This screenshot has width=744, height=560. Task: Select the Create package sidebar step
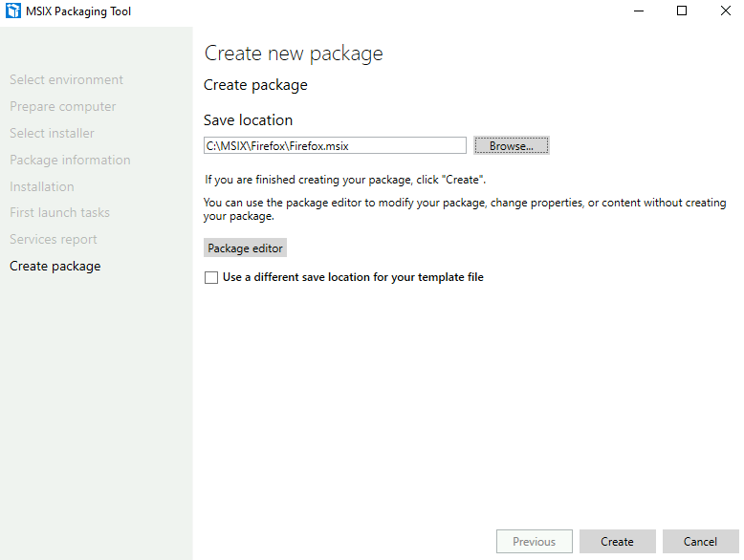(55, 266)
